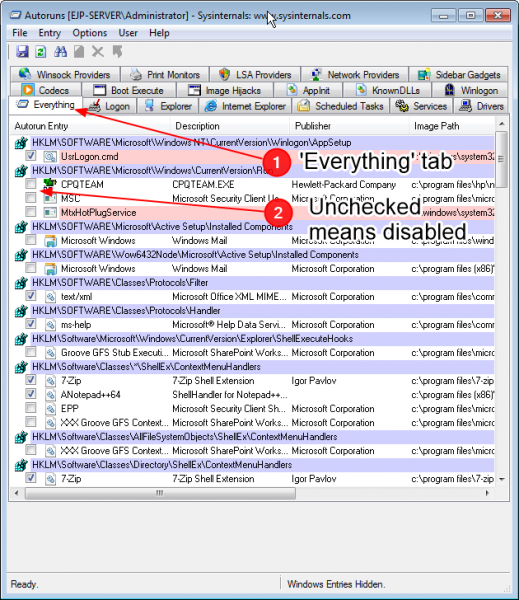Switch to the Logon tab

(109, 106)
